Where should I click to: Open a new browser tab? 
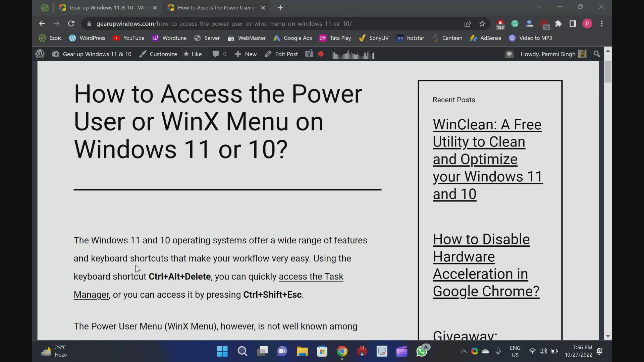coord(280,8)
